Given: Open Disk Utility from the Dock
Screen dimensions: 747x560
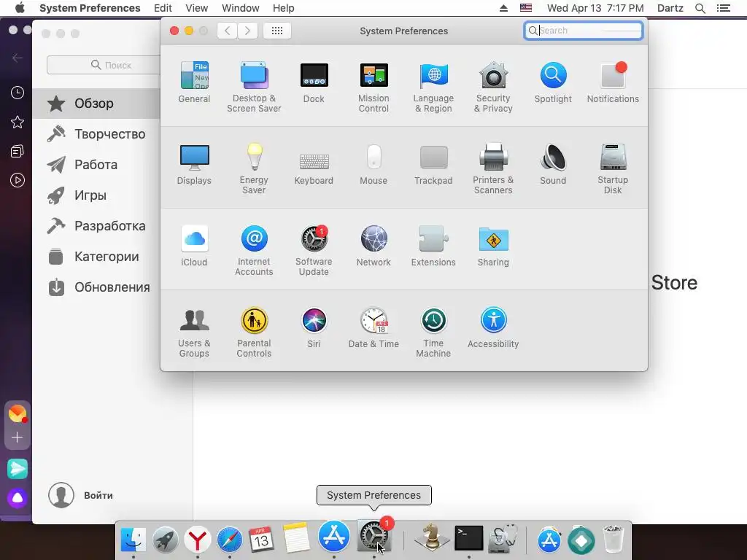Looking at the screenshot, I should [x=503, y=539].
